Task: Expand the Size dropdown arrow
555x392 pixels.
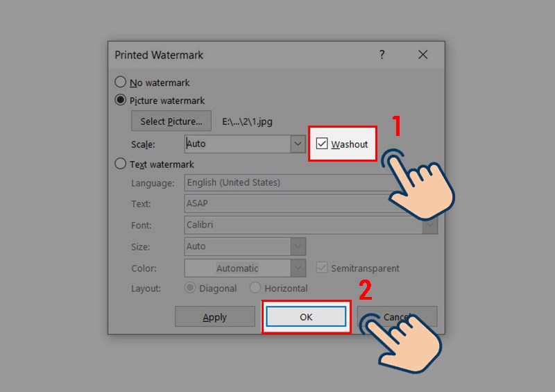Action: (x=298, y=246)
